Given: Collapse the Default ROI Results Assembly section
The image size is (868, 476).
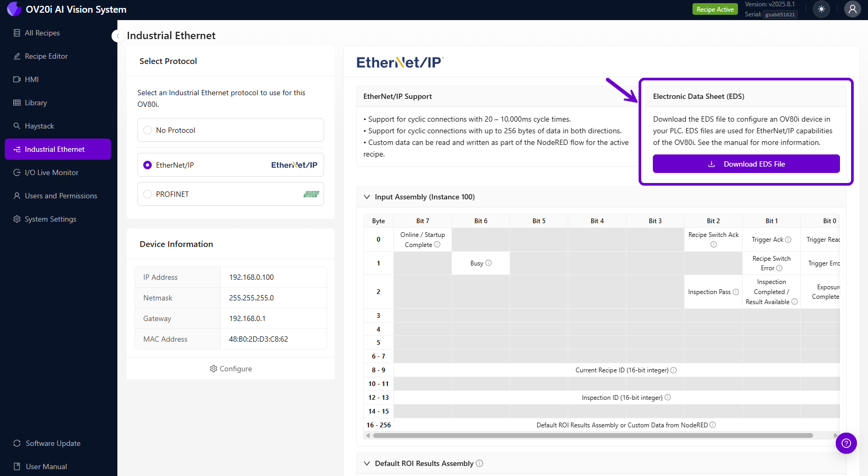Looking at the screenshot, I should point(367,463).
